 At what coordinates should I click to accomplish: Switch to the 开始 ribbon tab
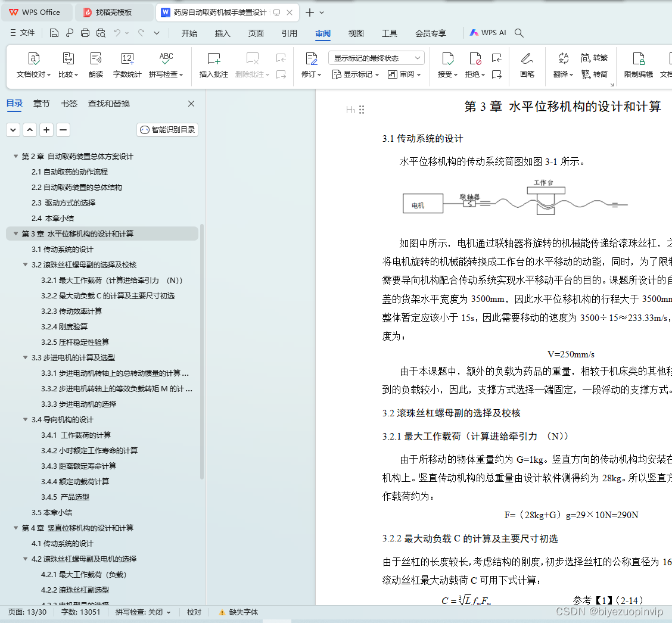[189, 33]
